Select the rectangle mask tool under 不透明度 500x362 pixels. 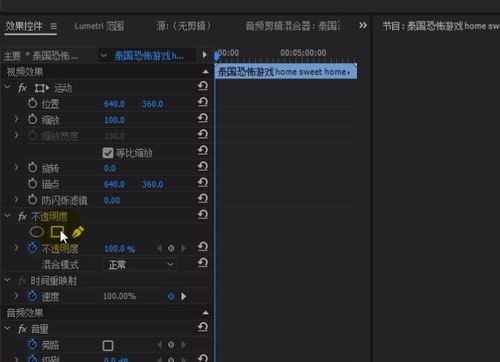click(x=57, y=232)
